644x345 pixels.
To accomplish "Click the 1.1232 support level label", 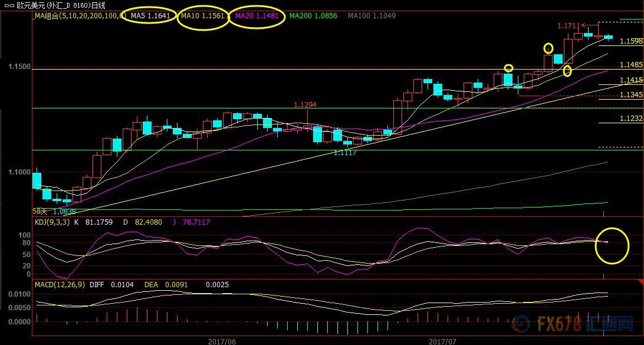I will coord(630,119).
